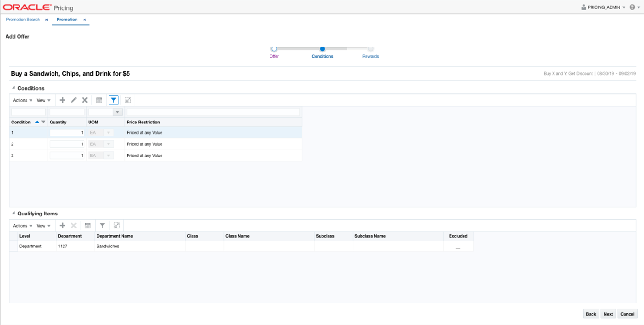The image size is (644, 325).
Task: Export Qualifying Items table to spreadsheet
Action: coord(88,226)
